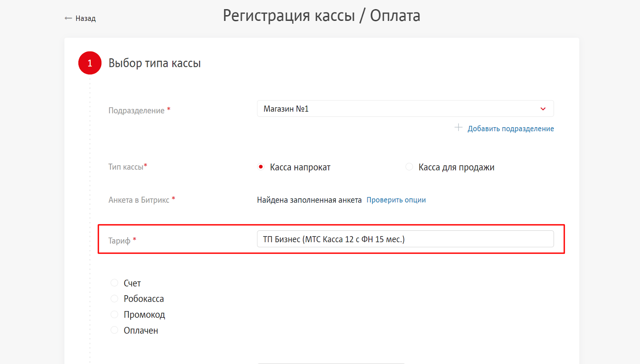Open the Добавить подразделение link
Viewport: 640px width, 364px height.
point(511,129)
